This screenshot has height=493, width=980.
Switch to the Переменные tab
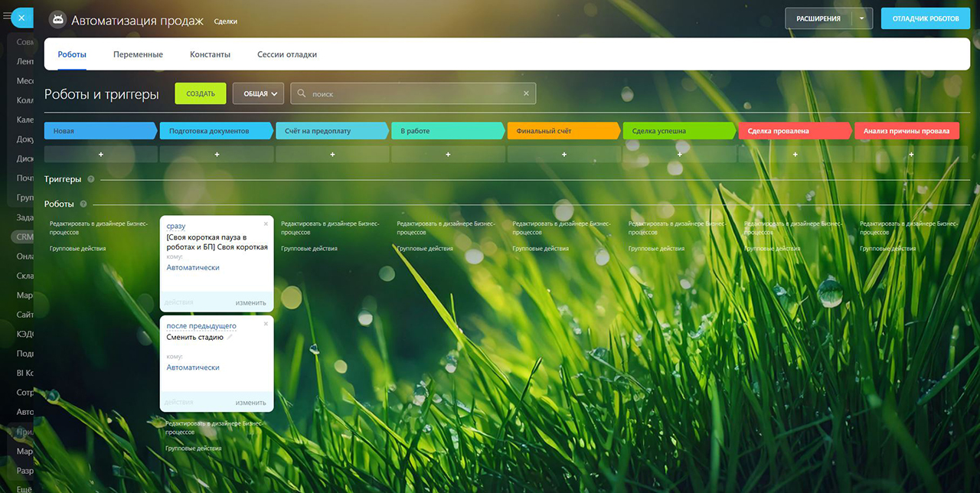tap(138, 54)
